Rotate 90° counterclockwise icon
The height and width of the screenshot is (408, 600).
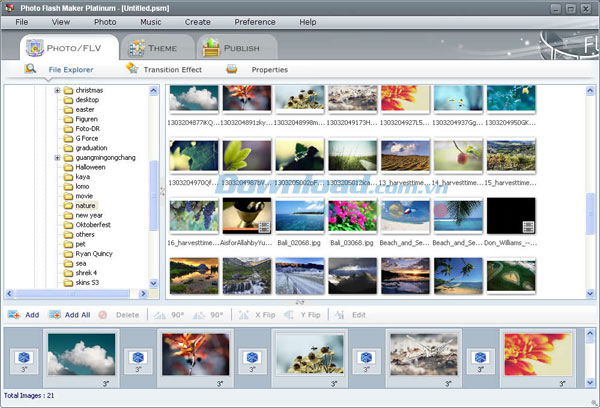tap(160, 315)
